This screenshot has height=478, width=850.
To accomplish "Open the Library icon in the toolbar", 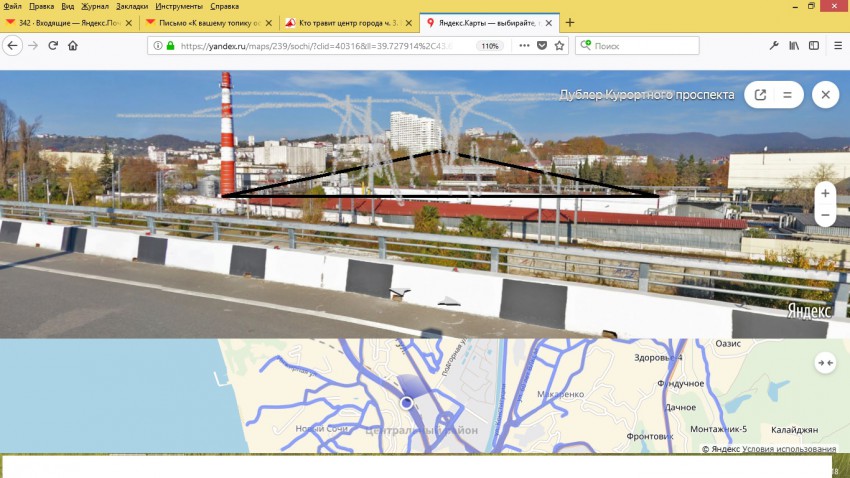I will pyautogui.click(x=794, y=46).
